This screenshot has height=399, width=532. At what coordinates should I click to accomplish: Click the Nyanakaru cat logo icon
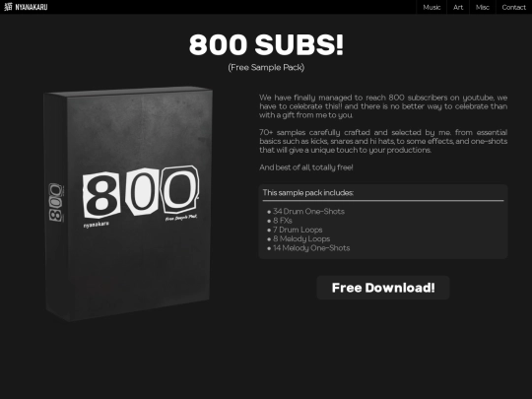8,7
